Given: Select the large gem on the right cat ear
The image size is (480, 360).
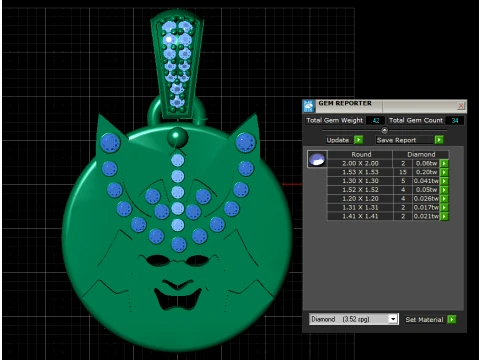Looking at the screenshot, I should click(246, 142).
